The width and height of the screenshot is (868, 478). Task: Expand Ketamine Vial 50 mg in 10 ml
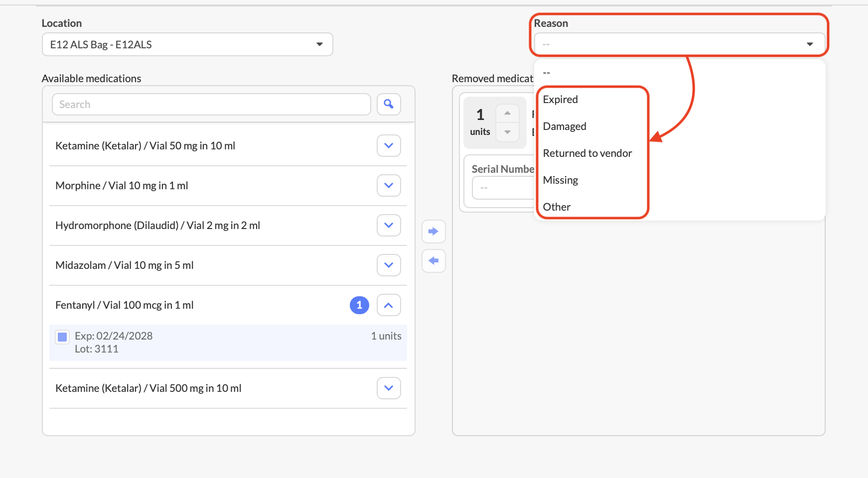(x=389, y=146)
